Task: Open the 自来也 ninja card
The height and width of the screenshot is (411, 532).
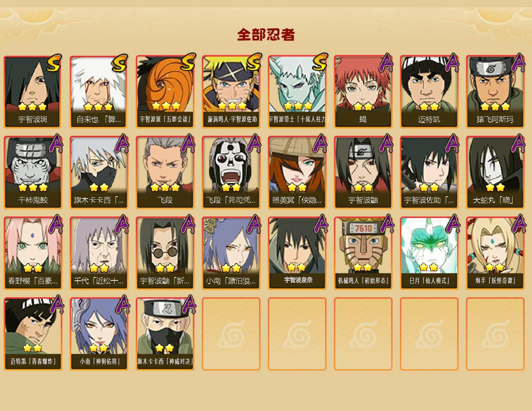Action: (x=99, y=92)
